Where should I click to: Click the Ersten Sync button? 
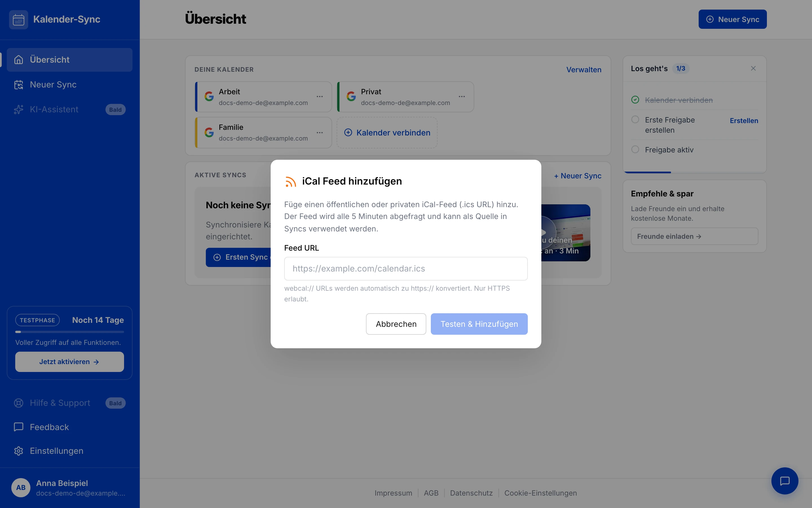[x=238, y=257]
